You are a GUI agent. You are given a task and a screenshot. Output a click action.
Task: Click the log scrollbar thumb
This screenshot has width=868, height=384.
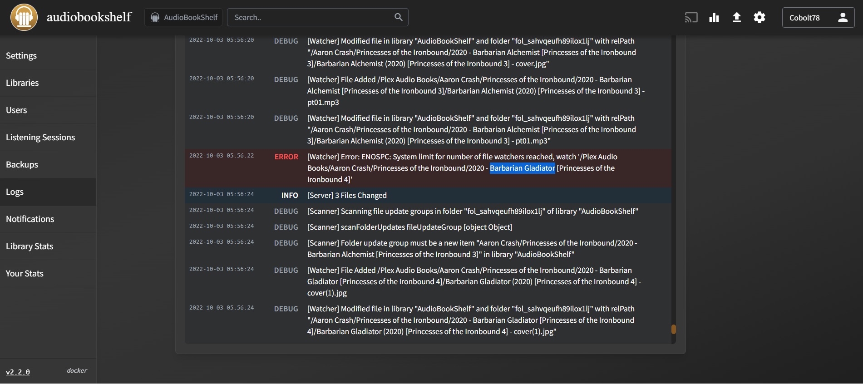pos(674,329)
